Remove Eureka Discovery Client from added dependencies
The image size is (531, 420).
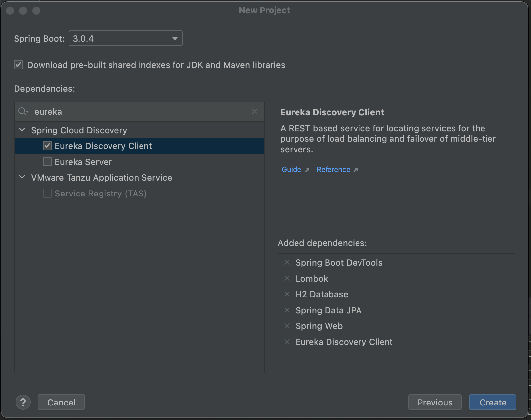coord(287,342)
